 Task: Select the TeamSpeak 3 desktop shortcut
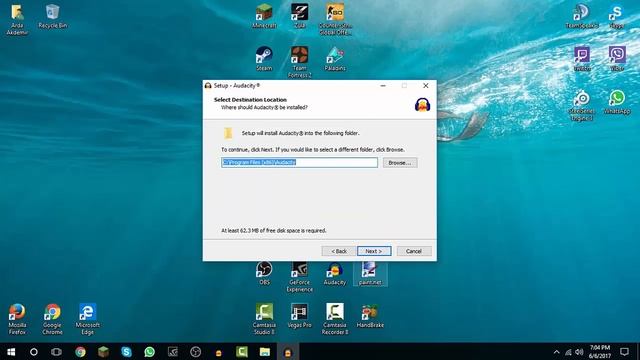coord(582,16)
